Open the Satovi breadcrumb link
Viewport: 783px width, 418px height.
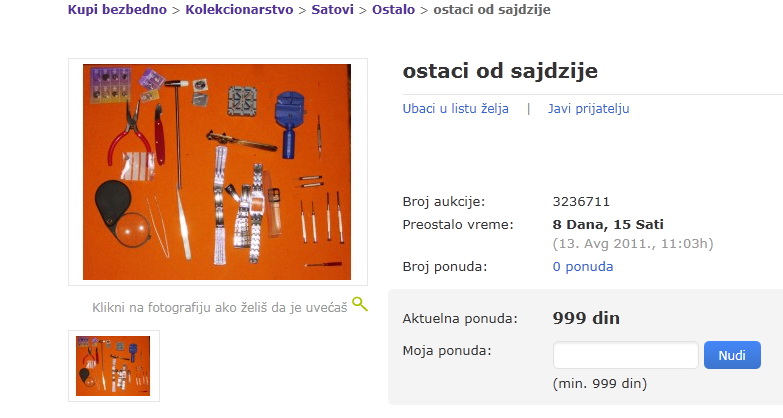(333, 9)
